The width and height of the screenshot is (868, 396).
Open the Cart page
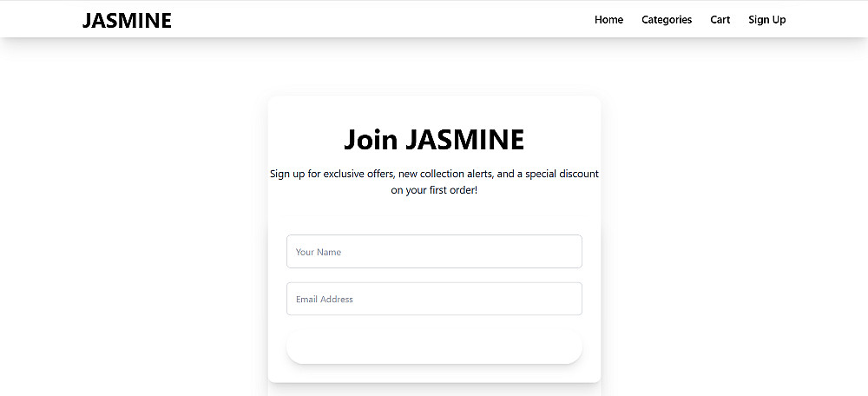click(720, 20)
